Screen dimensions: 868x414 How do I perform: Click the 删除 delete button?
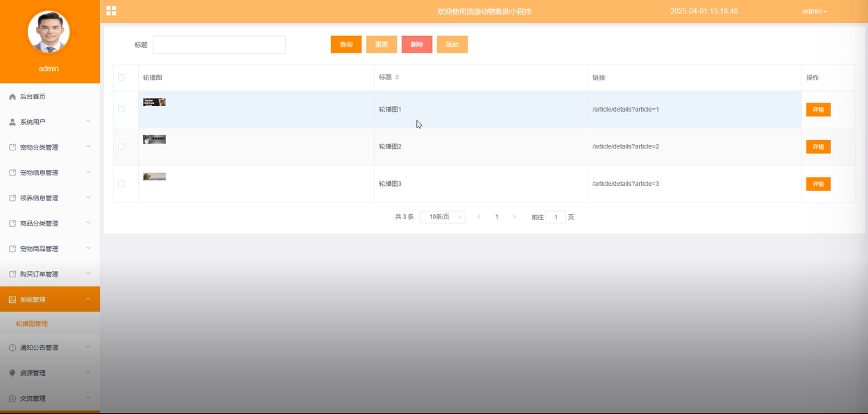[417, 44]
